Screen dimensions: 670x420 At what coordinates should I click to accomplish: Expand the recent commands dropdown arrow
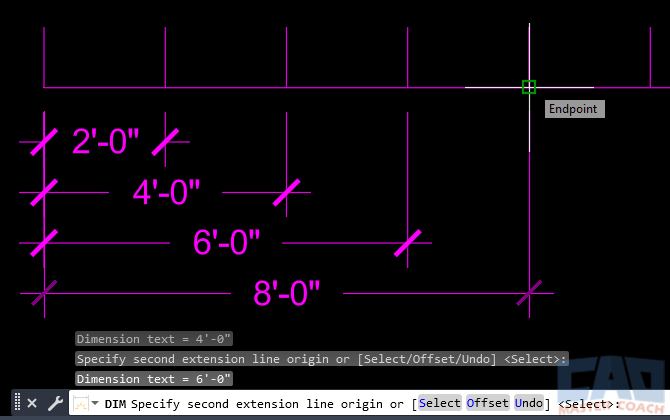95,403
